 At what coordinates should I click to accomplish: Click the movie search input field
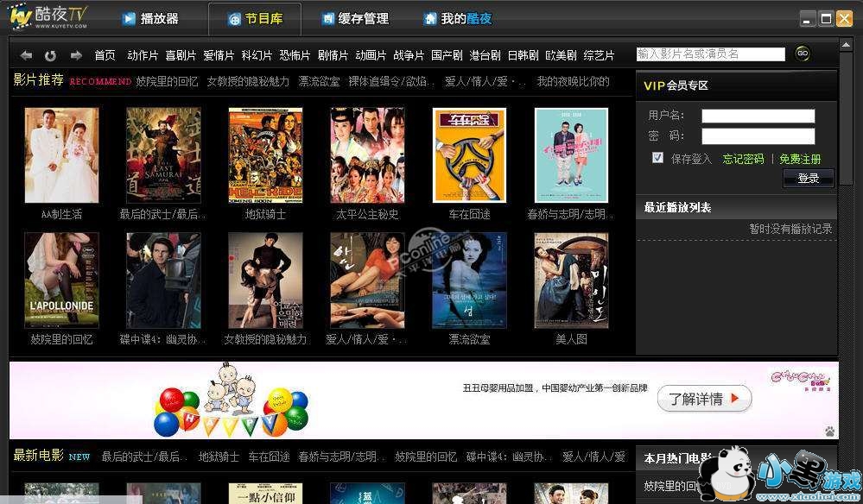coord(711,54)
